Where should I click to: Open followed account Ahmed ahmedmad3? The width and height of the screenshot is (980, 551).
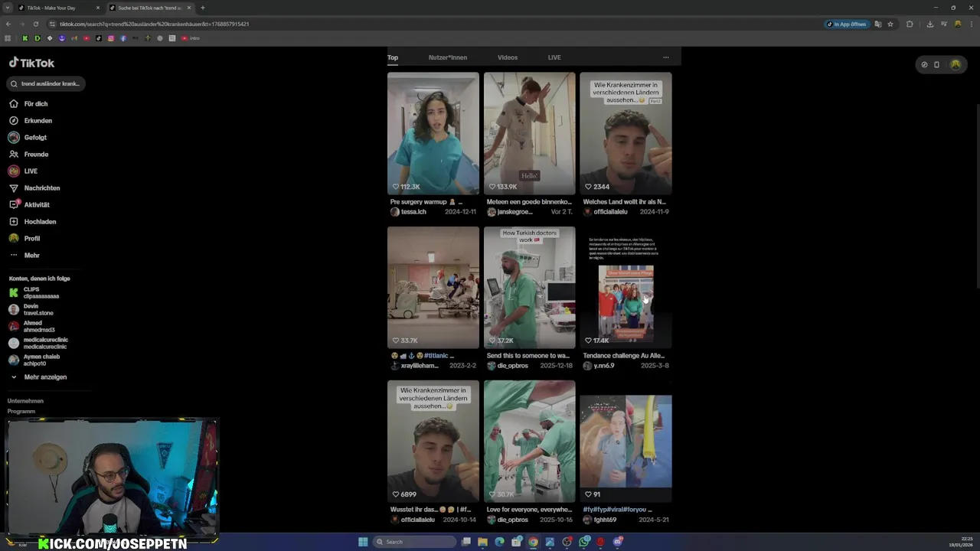pos(31,326)
